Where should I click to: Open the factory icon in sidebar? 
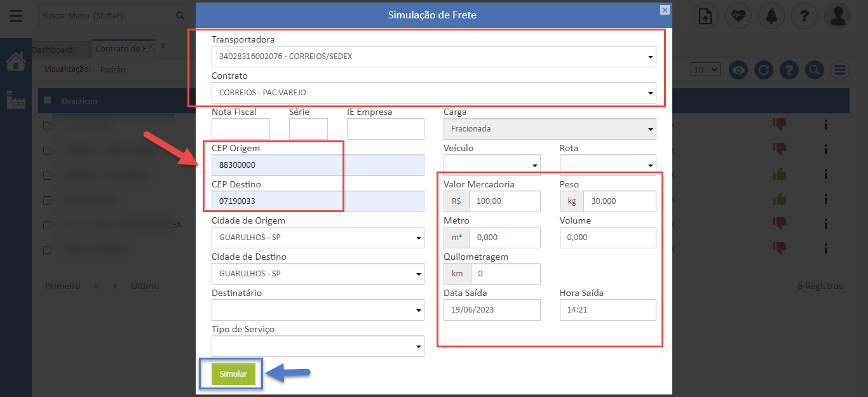(x=15, y=100)
